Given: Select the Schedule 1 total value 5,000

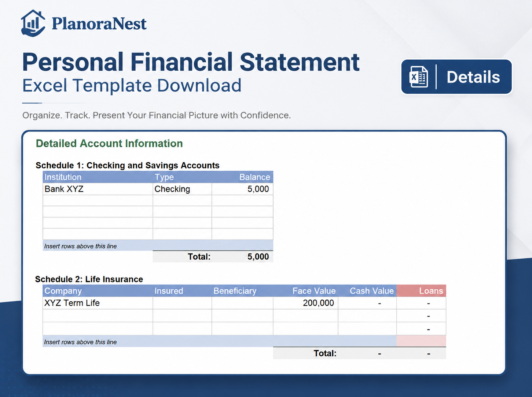Looking at the screenshot, I should [x=258, y=257].
